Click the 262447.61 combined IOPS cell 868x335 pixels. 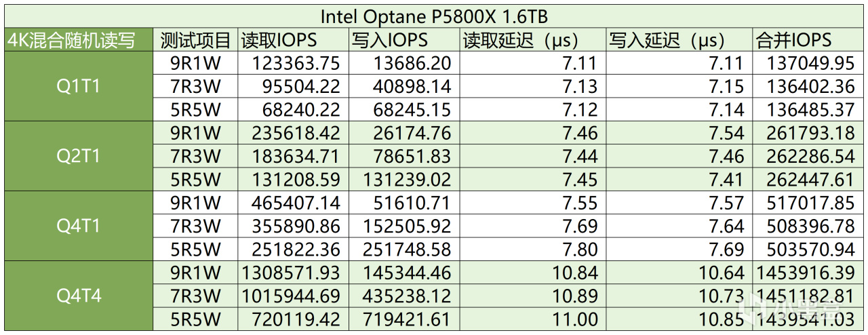[808, 179]
